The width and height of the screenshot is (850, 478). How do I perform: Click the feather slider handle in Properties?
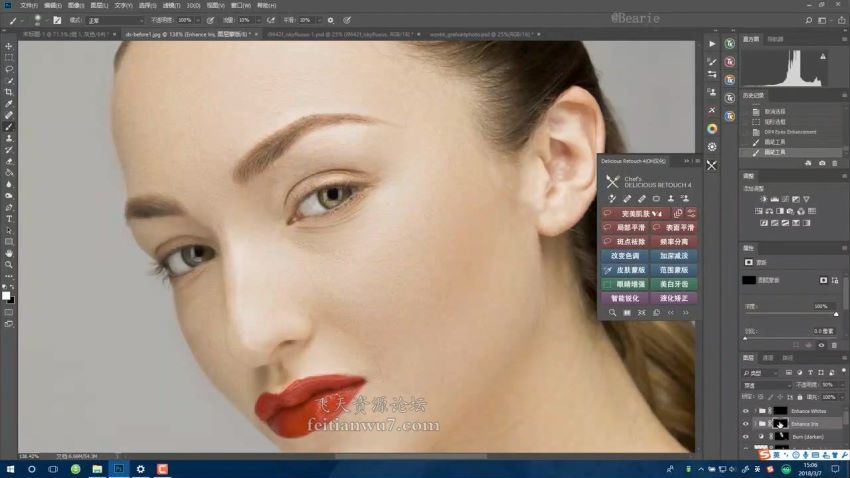click(745, 338)
